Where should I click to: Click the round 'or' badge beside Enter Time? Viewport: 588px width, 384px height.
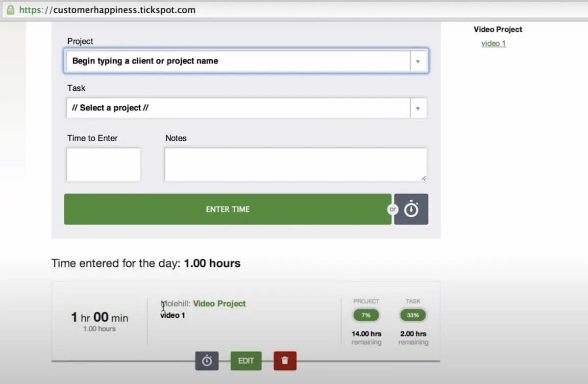click(x=392, y=209)
